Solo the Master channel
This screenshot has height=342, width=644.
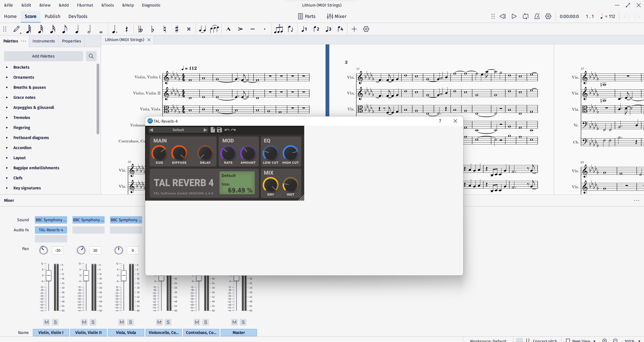tap(243, 322)
